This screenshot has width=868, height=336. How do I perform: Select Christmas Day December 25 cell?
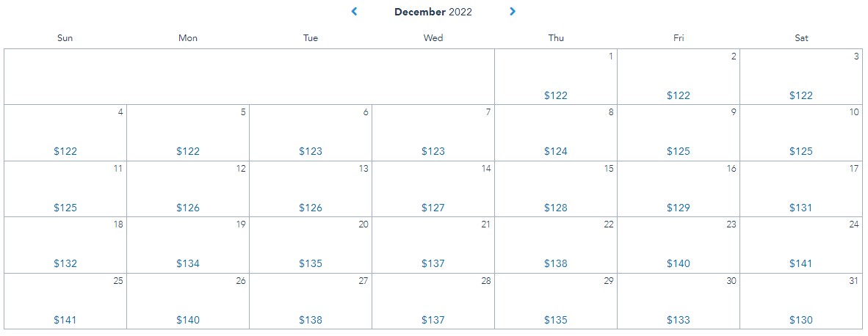(65, 302)
